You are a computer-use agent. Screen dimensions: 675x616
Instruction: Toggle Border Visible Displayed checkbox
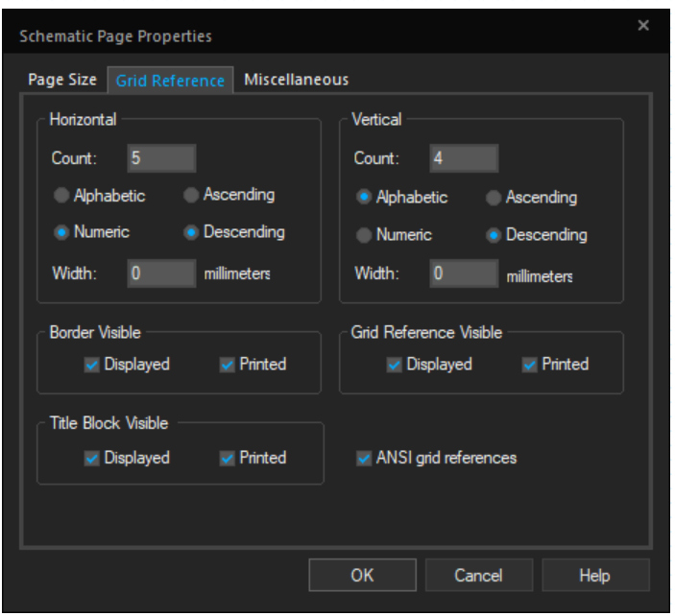tap(93, 365)
